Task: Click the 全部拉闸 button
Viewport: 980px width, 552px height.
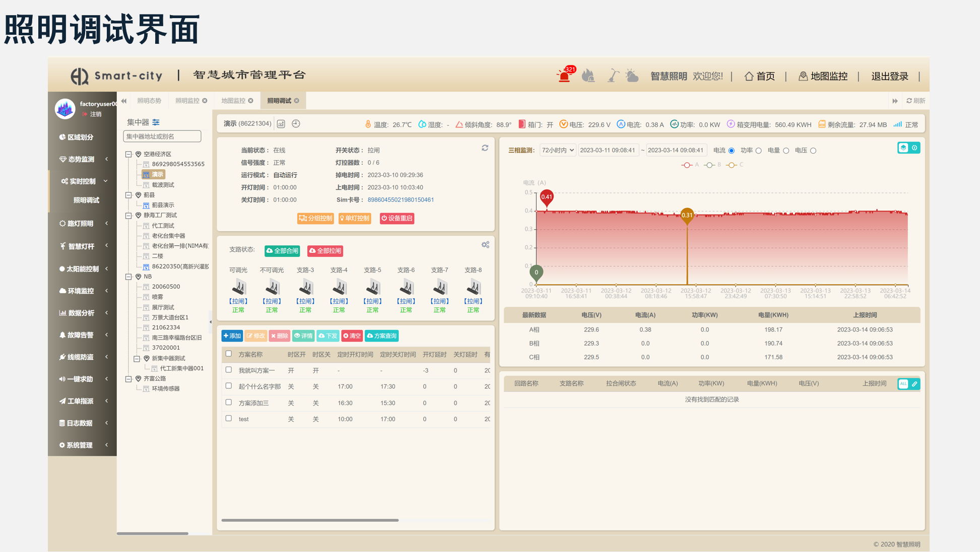Action: pos(325,251)
